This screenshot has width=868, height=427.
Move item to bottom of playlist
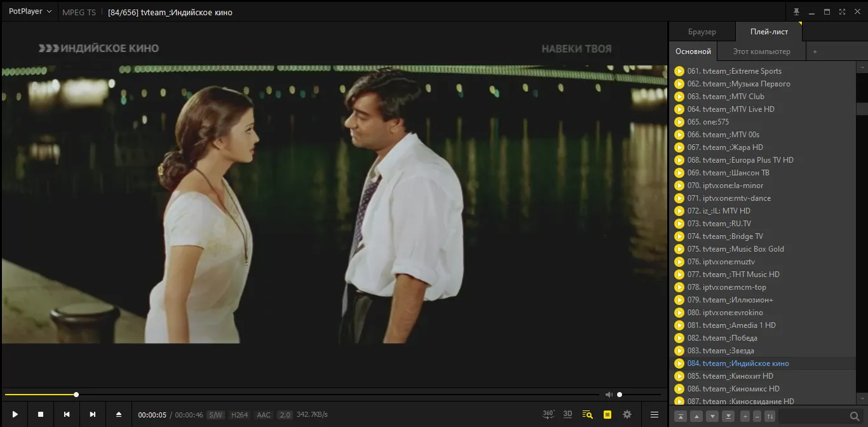728,416
